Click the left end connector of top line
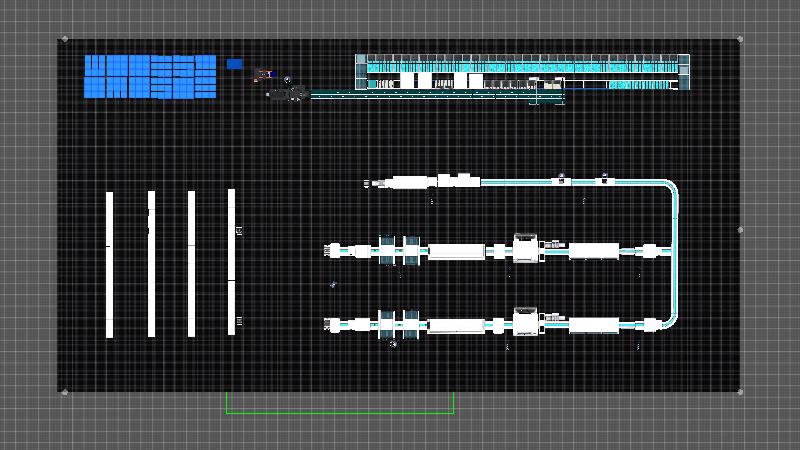Screen dimensions: 800x450 point(371,183)
